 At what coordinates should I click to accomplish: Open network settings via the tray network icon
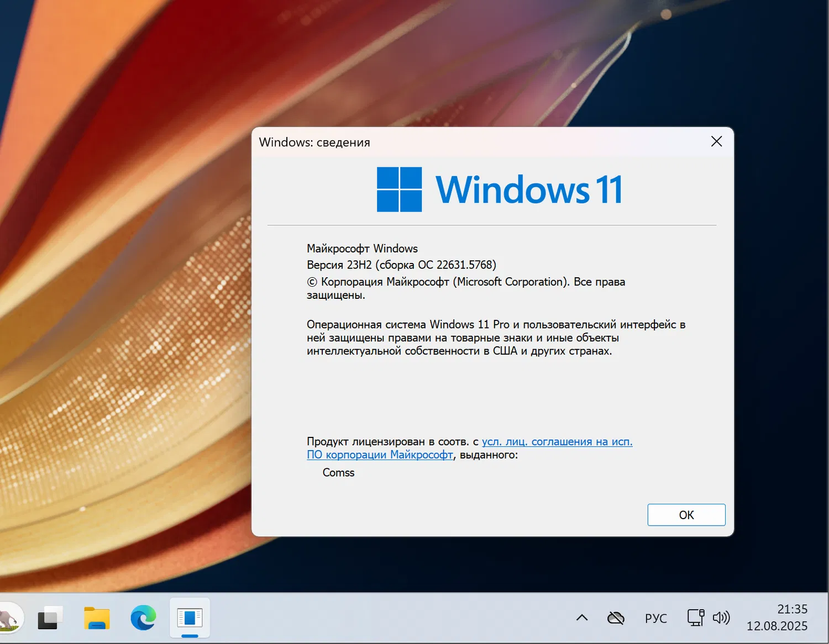(695, 617)
